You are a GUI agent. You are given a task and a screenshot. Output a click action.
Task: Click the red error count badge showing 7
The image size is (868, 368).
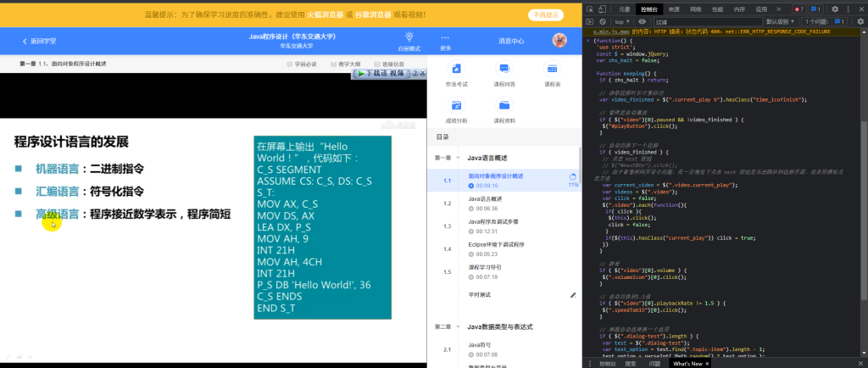[x=798, y=8]
